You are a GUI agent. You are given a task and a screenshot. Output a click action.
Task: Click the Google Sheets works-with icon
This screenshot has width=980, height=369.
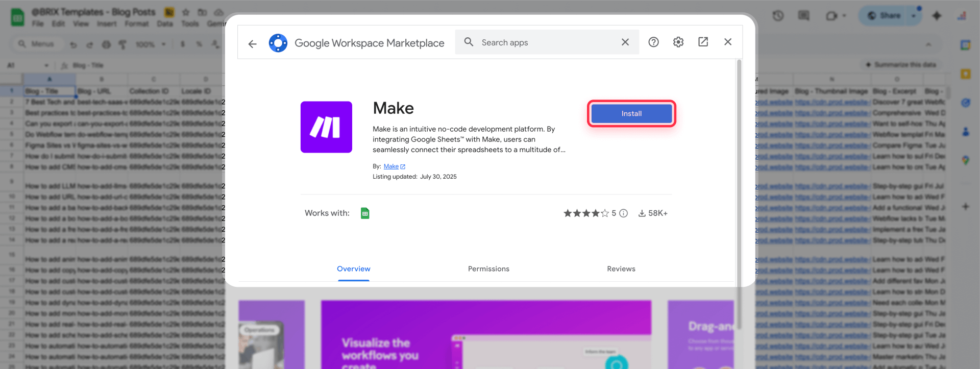point(365,213)
